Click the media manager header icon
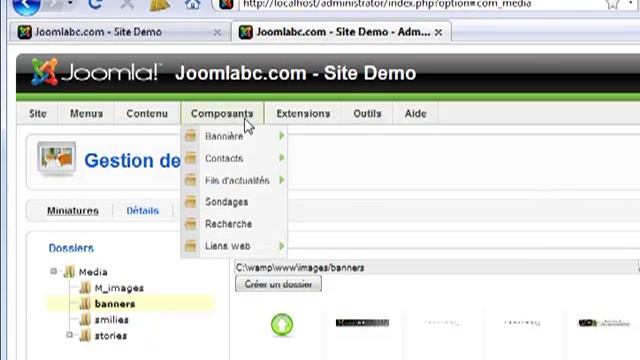The image size is (640, 360). pyautogui.click(x=56, y=158)
